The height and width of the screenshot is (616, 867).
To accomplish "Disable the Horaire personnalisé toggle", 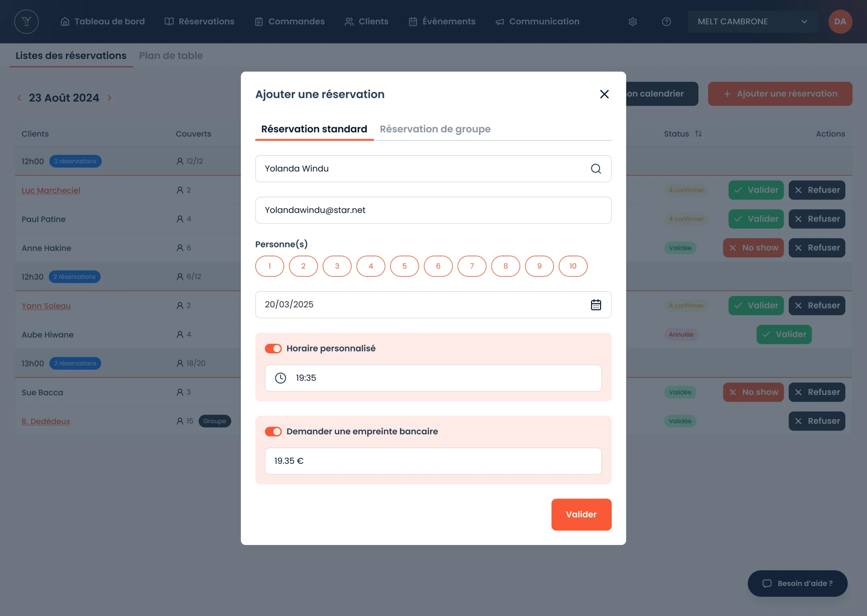I will (273, 349).
